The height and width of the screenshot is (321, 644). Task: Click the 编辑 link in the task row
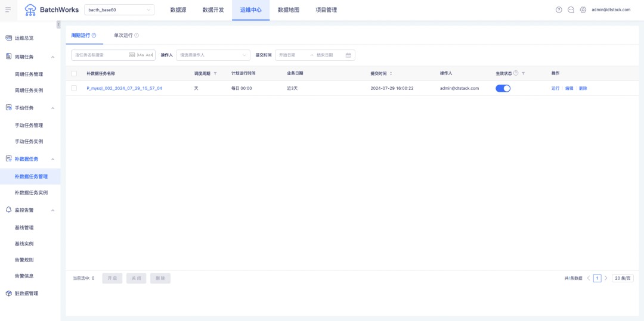[x=569, y=88]
